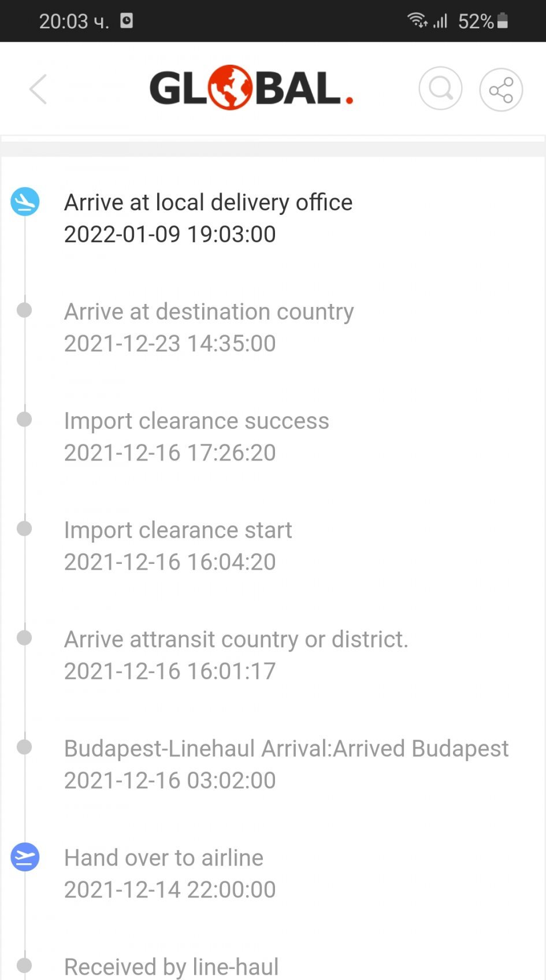
Task: Select 'Arrive attransit country or district' entry
Action: [x=236, y=655]
